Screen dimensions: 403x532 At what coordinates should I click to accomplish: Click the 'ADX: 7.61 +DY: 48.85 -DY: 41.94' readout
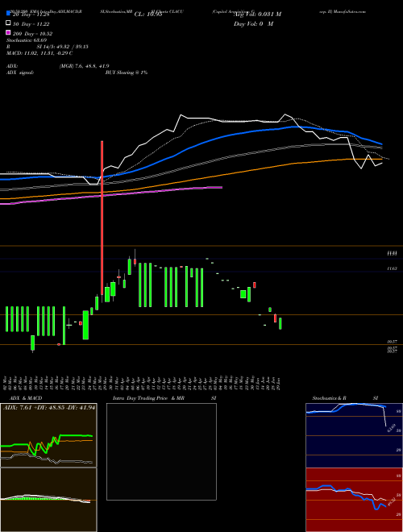point(49,408)
